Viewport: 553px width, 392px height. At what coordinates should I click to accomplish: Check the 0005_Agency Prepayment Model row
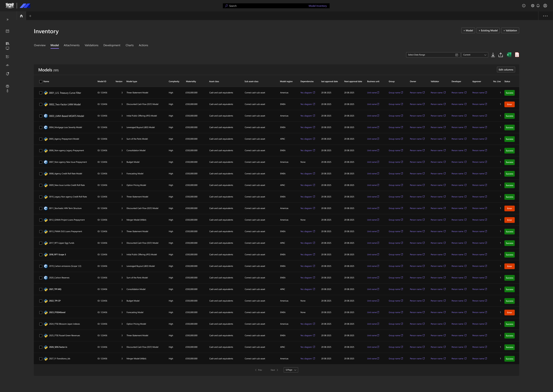coord(40,139)
